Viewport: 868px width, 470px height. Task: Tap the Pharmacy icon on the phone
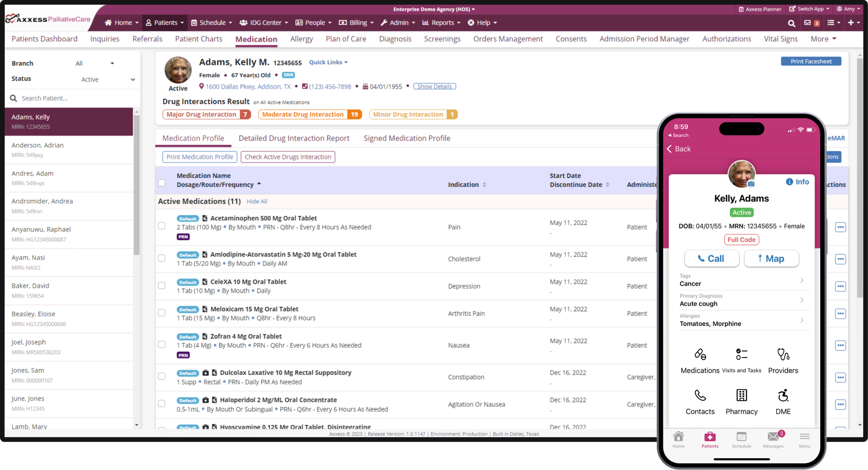click(741, 395)
